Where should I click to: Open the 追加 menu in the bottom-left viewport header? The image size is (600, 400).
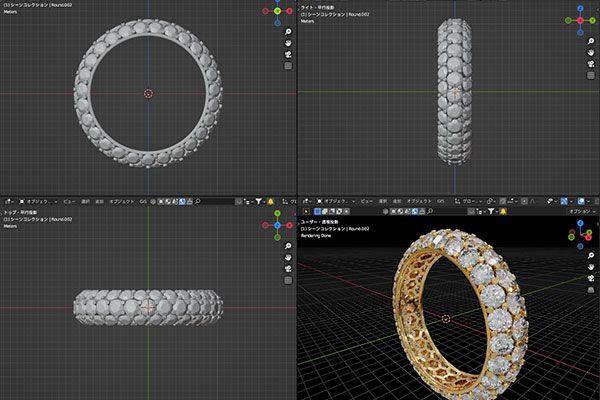coord(98,201)
